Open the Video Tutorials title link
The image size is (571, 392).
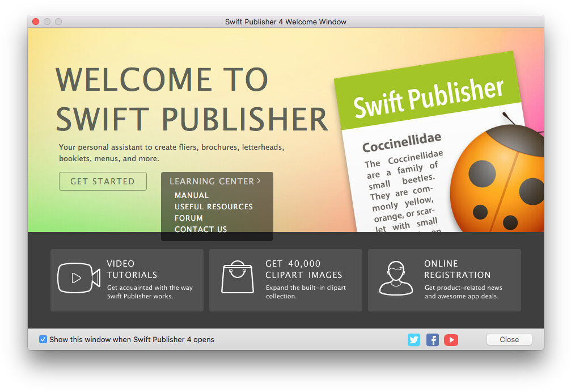(x=132, y=269)
